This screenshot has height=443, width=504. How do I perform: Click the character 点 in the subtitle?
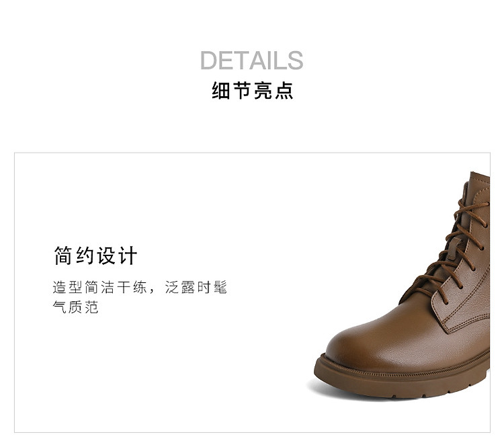pyautogui.click(x=284, y=90)
